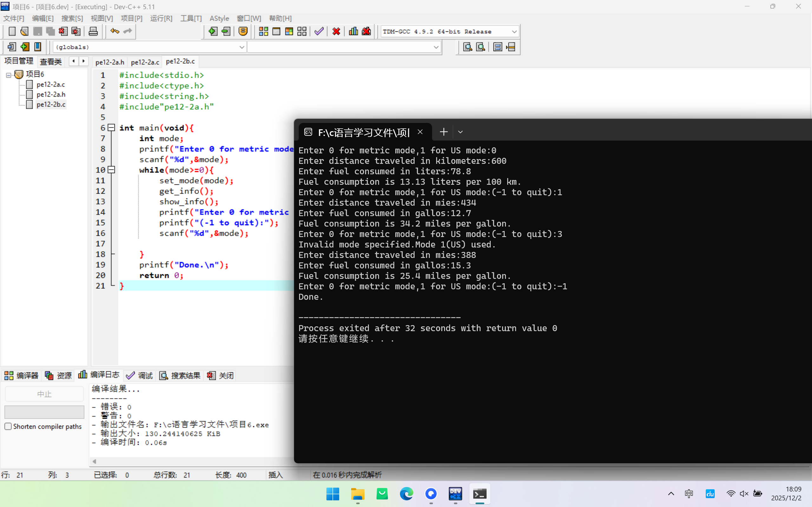
Task: Click the red X stop execution icon
Action: click(x=336, y=31)
